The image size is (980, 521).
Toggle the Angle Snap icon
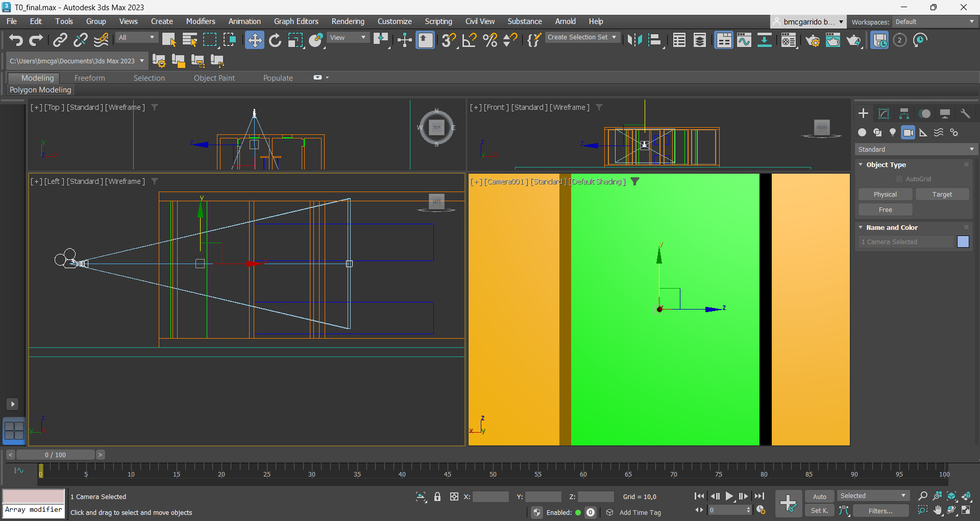tap(469, 40)
